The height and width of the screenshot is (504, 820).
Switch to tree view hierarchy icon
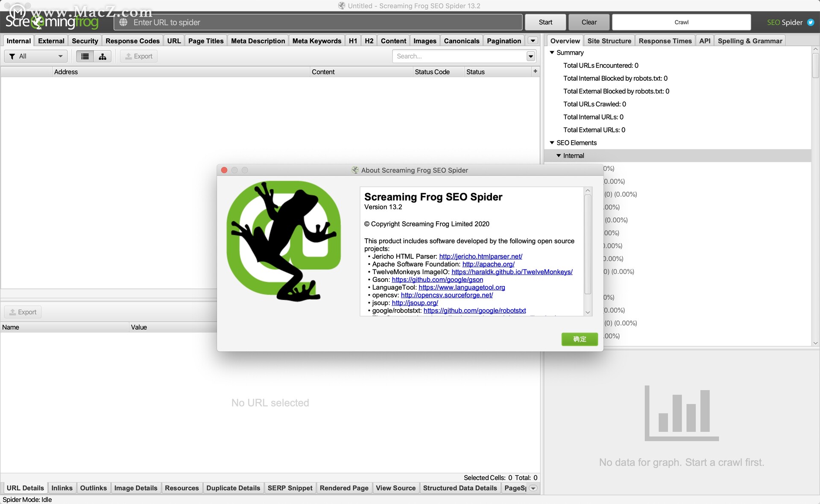click(x=102, y=56)
